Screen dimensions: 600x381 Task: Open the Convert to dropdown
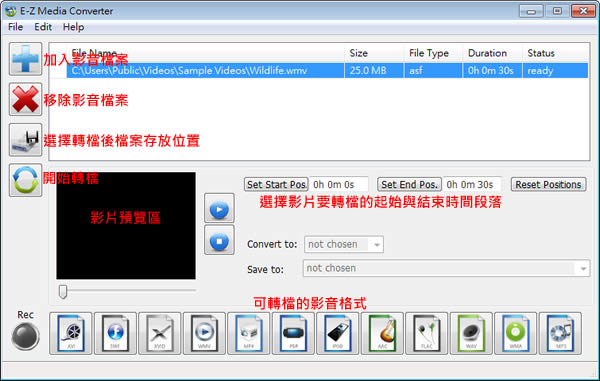[x=344, y=244]
